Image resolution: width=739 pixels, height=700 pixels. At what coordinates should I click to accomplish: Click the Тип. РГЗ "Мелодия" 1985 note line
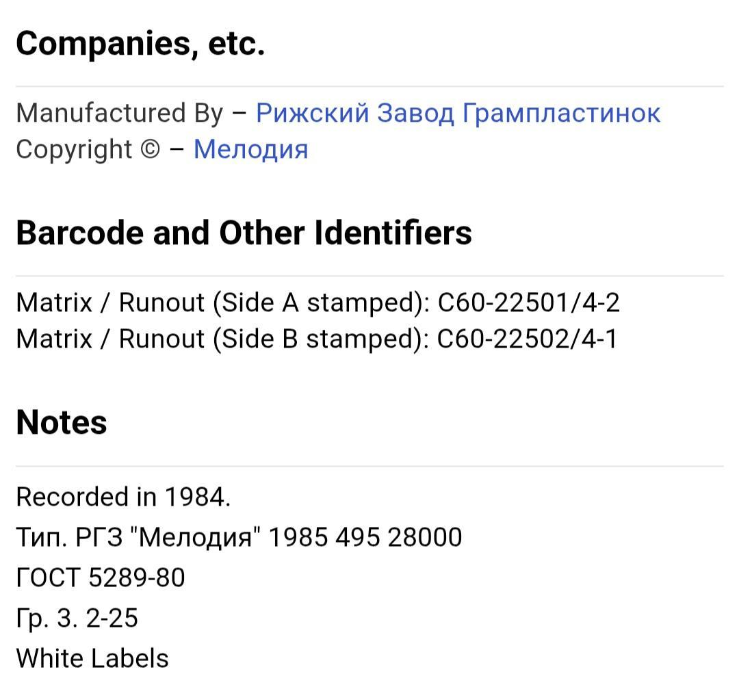(239, 537)
